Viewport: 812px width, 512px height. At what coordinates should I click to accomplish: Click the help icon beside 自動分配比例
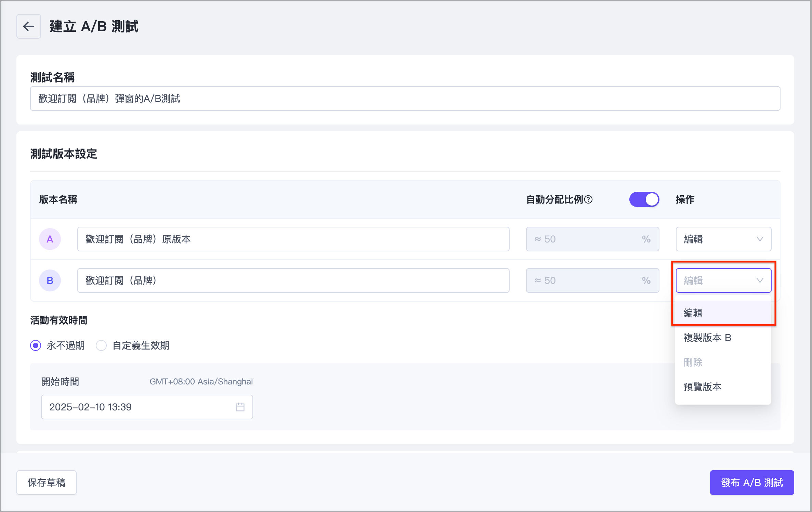click(588, 199)
